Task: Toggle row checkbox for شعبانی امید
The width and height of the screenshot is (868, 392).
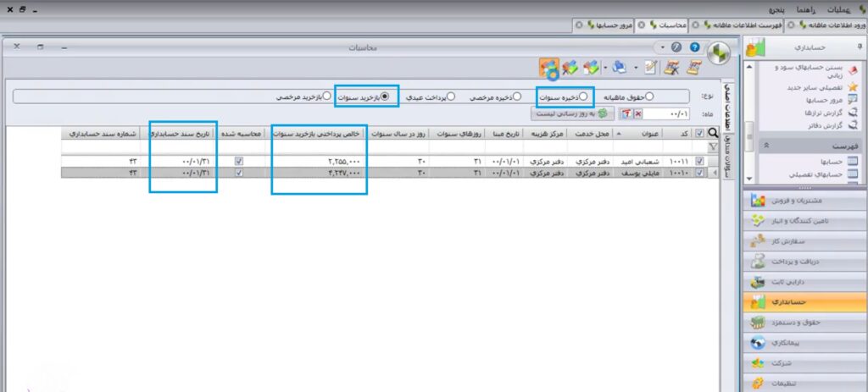Action: pyautogui.click(x=699, y=162)
